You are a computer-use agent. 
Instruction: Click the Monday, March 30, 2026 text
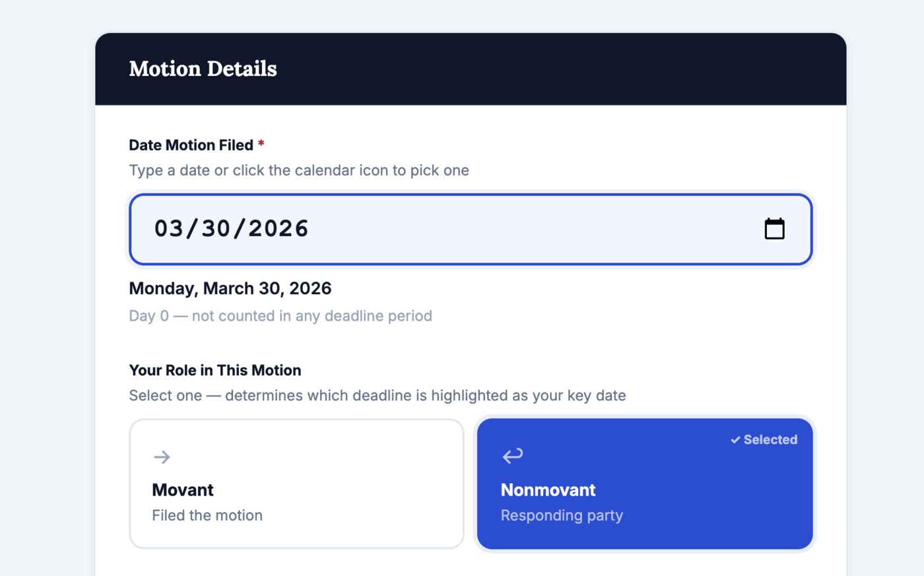(230, 288)
